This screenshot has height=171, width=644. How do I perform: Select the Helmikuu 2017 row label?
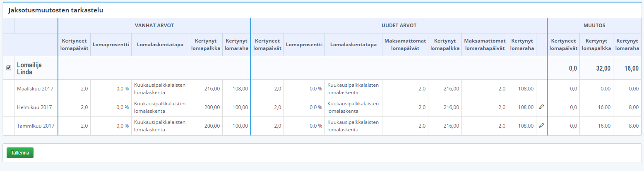point(34,107)
